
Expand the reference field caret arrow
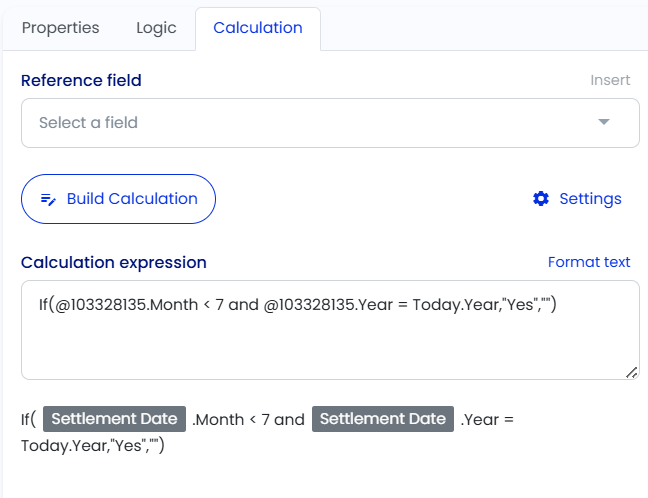604,122
